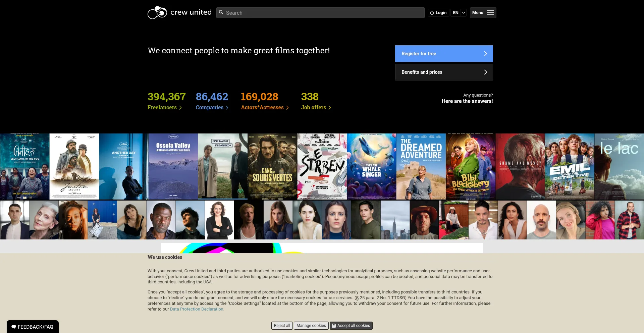Open the Freelancers link chevron

pos(180,108)
